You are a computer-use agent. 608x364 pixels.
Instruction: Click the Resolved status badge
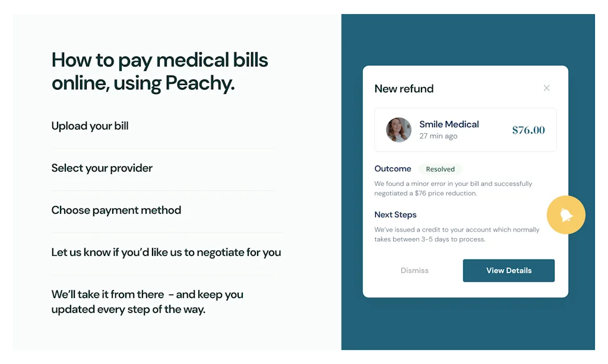(x=441, y=169)
